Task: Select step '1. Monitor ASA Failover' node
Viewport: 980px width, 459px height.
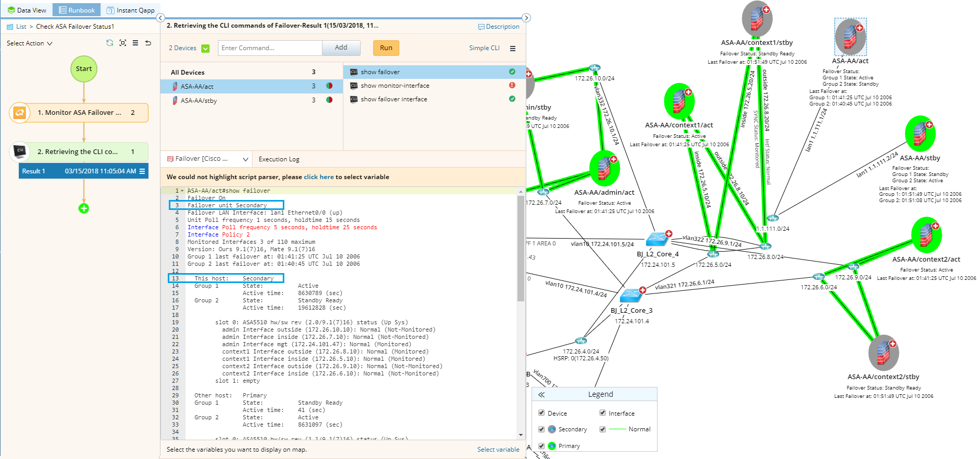Action: pyautogui.click(x=79, y=113)
